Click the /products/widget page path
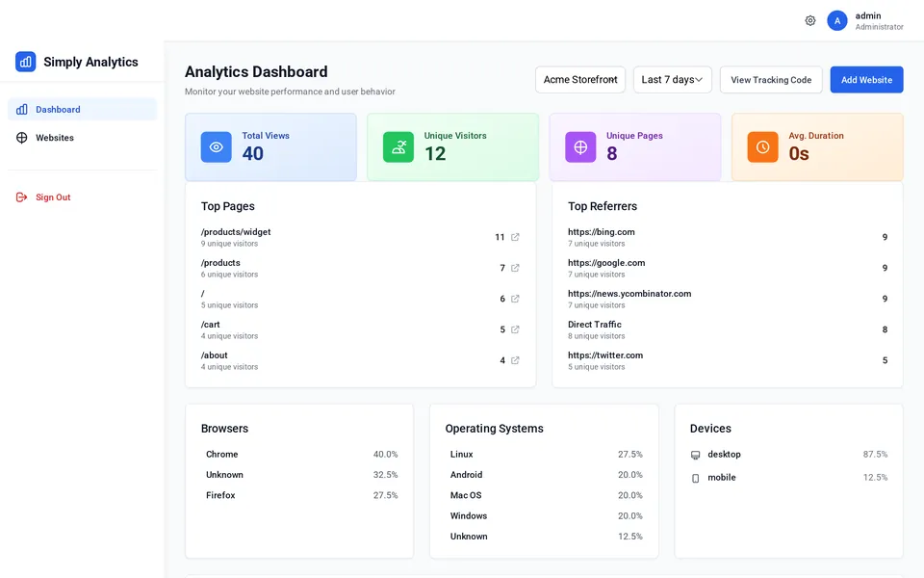The height and width of the screenshot is (578, 924). [x=236, y=232]
